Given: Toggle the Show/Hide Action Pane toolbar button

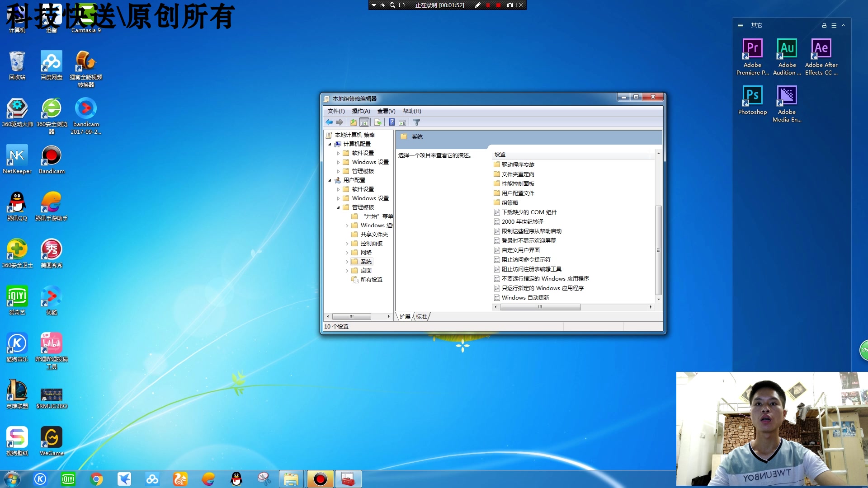Looking at the screenshot, I should (x=402, y=122).
